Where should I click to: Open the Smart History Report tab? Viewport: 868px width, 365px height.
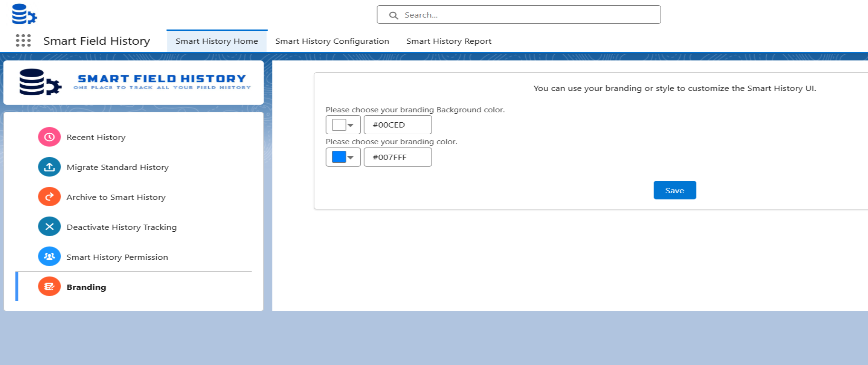pos(448,41)
